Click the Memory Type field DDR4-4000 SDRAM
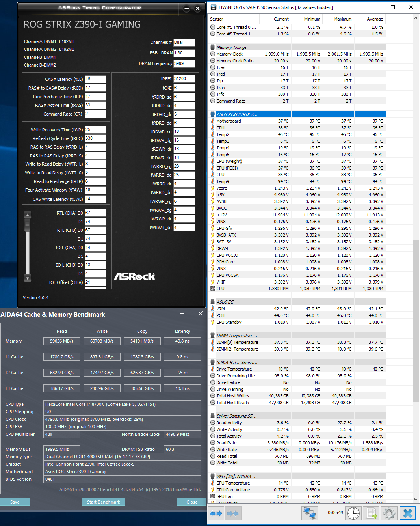Image resolution: width=420 pixels, height=526 pixels. [x=122, y=457]
